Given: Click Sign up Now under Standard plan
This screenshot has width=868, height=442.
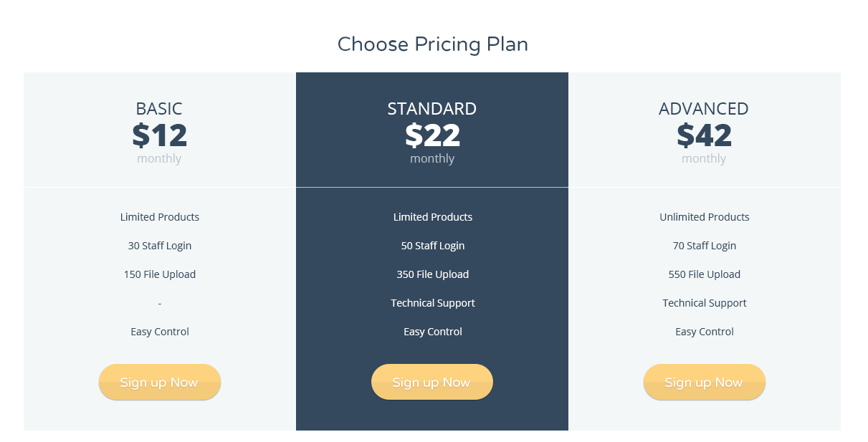Looking at the screenshot, I should pyautogui.click(x=432, y=382).
